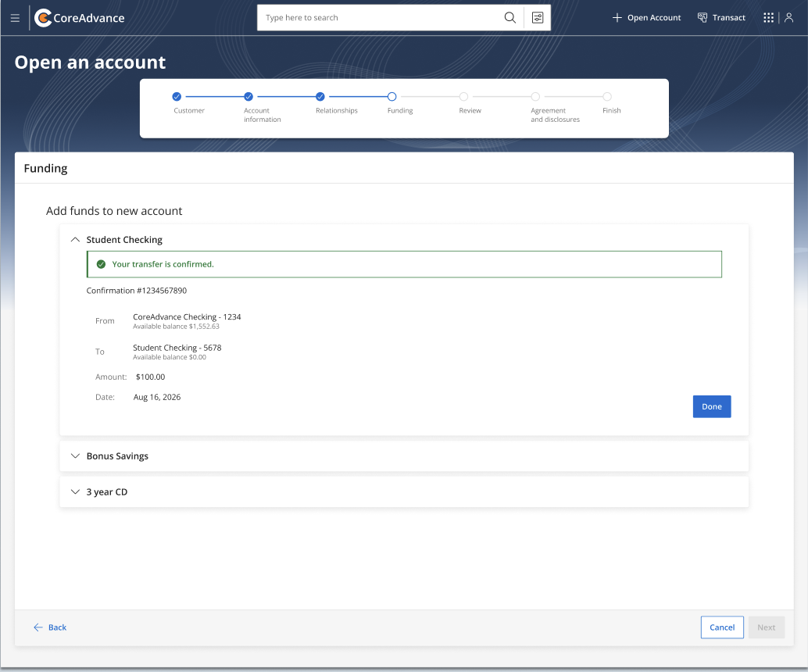Click the $100.00 amount value

151,377
